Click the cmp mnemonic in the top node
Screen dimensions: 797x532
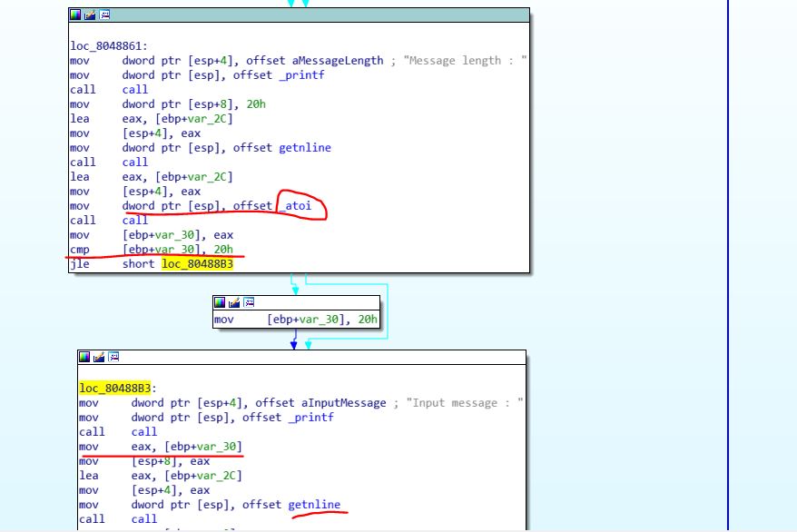[80, 250]
